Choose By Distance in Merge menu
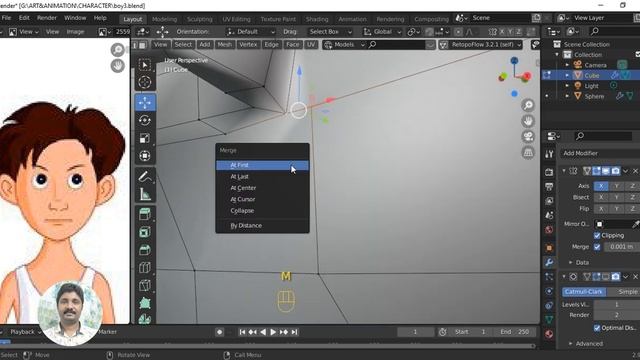This screenshot has height=360, width=640. pos(262,226)
